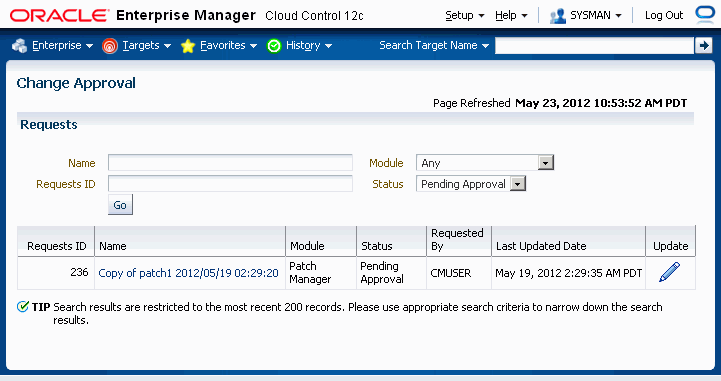Image resolution: width=721 pixels, height=381 pixels.
Task: Click the Page Refreshed timestamp text
Action: pyautogui.click(x=560, y=103)
